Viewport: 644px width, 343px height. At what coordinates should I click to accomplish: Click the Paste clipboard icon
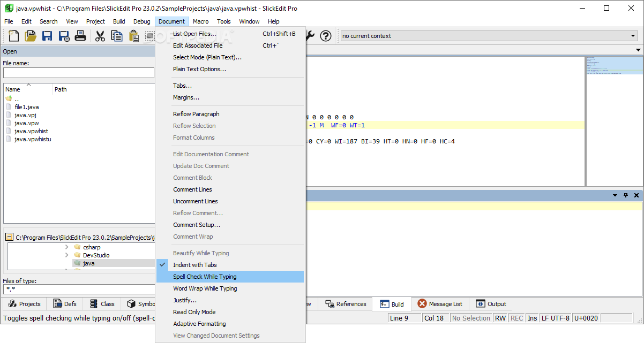[133, 36]
